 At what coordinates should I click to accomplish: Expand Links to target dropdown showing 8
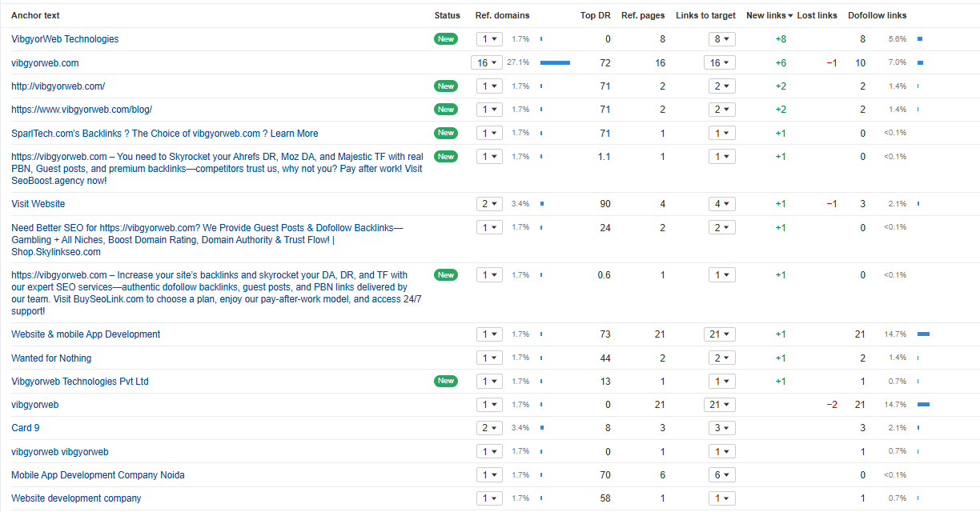pos(721,39)
